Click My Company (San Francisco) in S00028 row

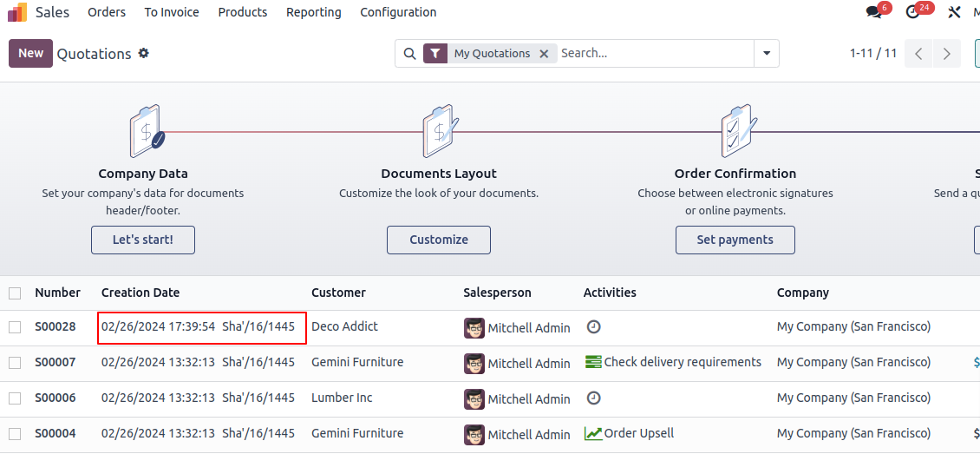click(853, 326)
